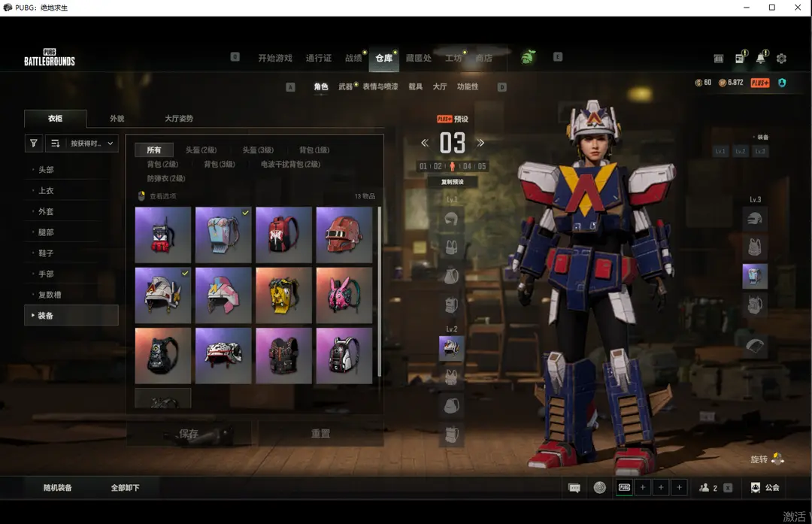Open the filter funnel icon
This screenshot has height=524, width=812.
[34, 144]
